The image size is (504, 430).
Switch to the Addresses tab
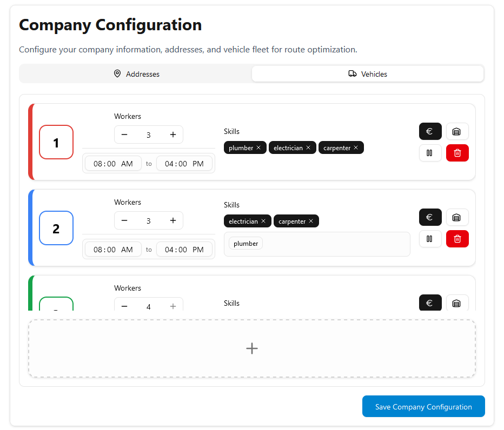coord(136,74)
